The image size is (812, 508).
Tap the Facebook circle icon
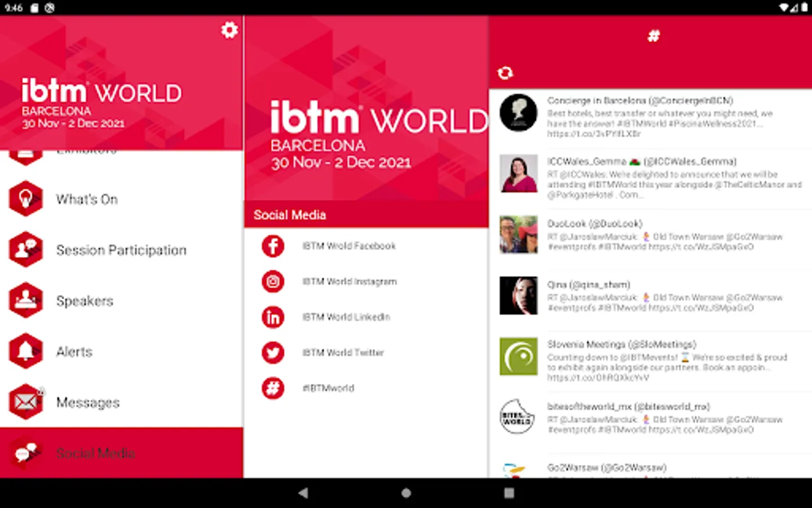[273, 246]
